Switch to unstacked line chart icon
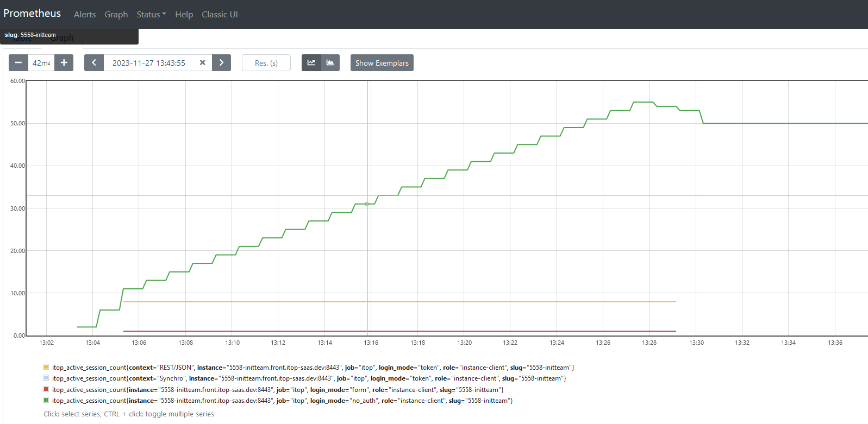This screenshot has height=424, width=868. 311,63
